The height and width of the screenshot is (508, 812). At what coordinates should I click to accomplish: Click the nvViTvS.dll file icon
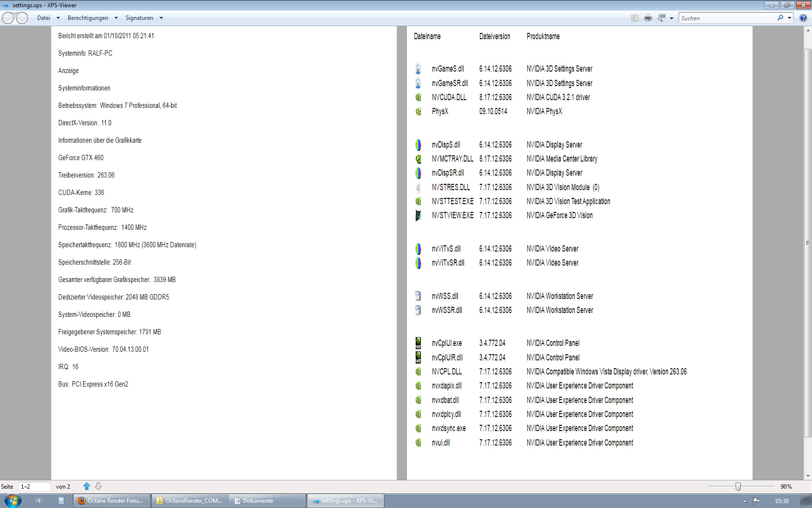tap(418, 249)
